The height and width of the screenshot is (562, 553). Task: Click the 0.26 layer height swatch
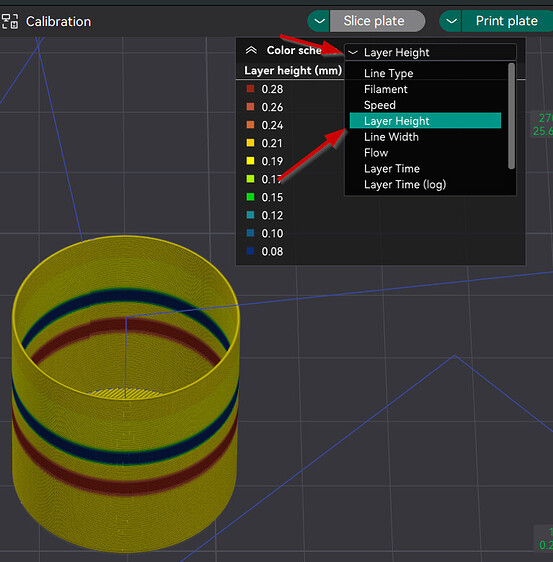[250, 106]
